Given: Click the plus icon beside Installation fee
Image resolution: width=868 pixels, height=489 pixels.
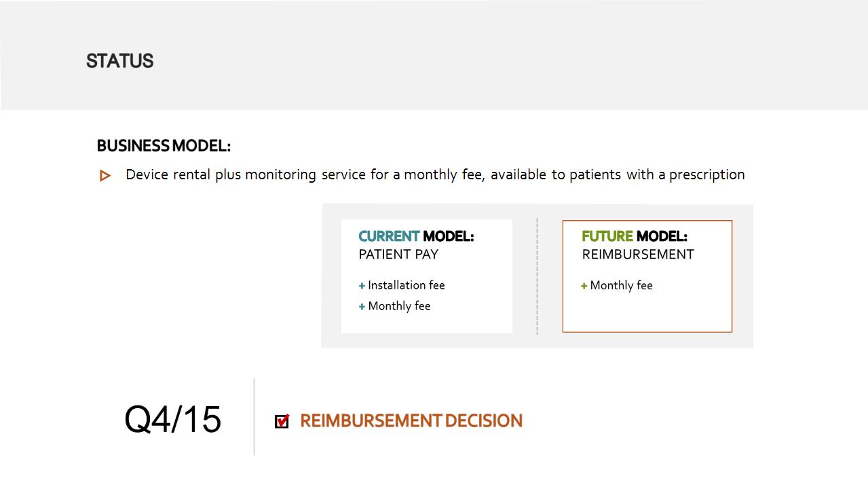Looking at the screenshot, I should point(362,286).
